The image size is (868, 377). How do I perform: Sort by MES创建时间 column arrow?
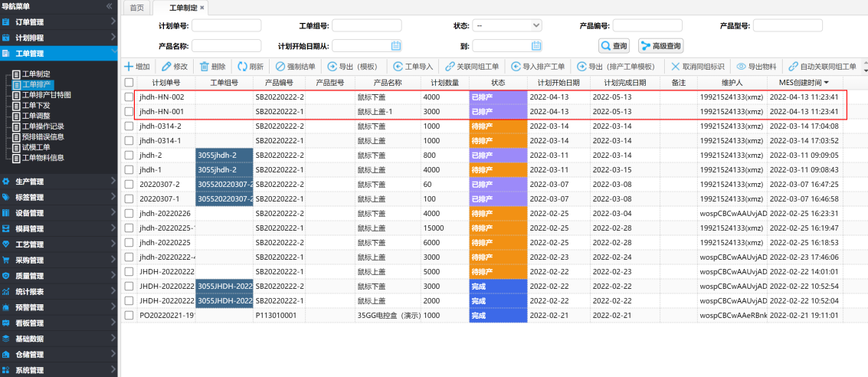point(827,83)
